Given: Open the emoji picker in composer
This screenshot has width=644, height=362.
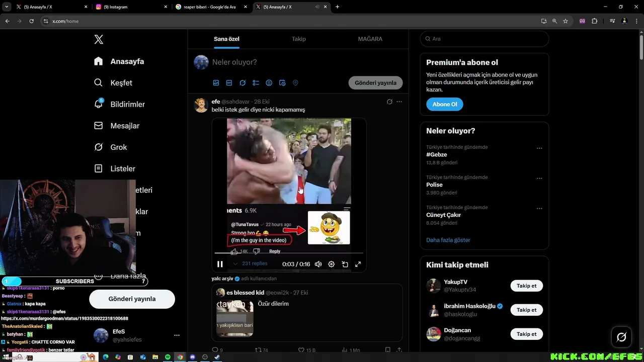Looking at the screenshot, I should tap(269, 83).
